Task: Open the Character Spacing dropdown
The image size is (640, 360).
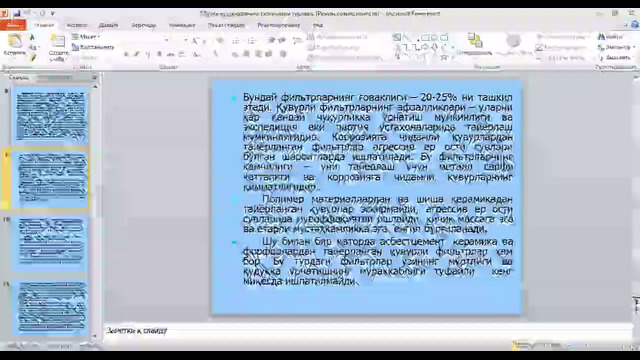Action: point(182,53)
